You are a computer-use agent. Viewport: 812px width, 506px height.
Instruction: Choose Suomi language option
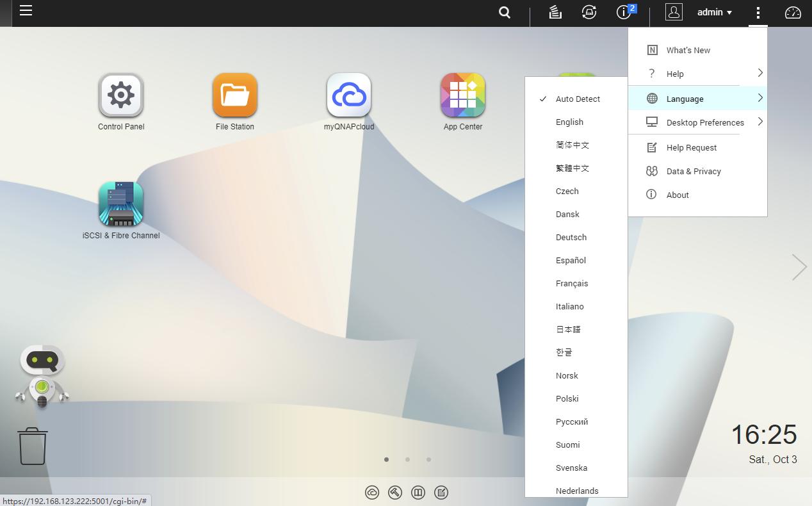(x=576, y=445)
